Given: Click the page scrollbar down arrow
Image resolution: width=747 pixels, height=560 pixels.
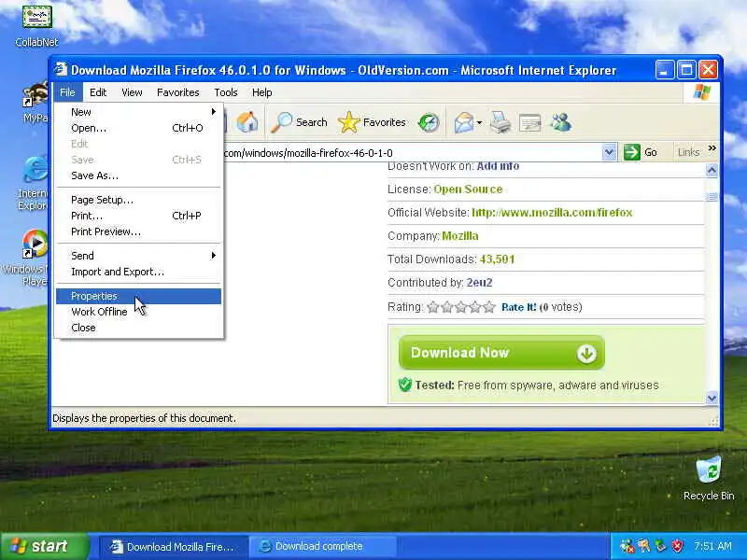Looking at the screenshot, I should (x=712, y=398).
